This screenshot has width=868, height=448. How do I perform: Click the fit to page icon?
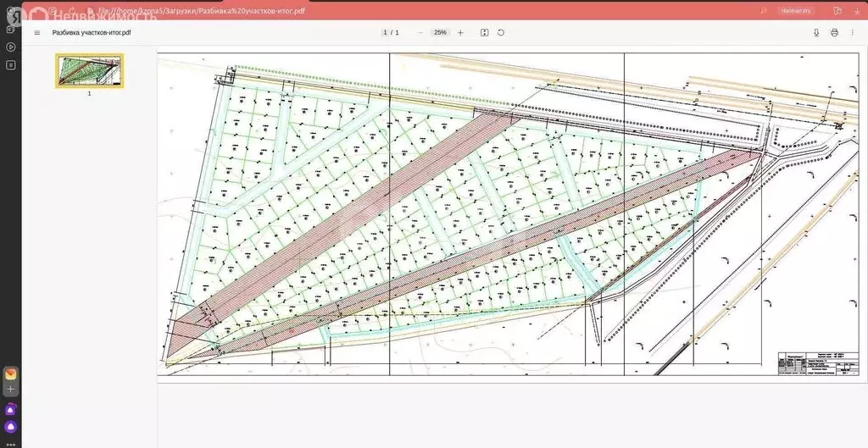click(x=484, y=33)
